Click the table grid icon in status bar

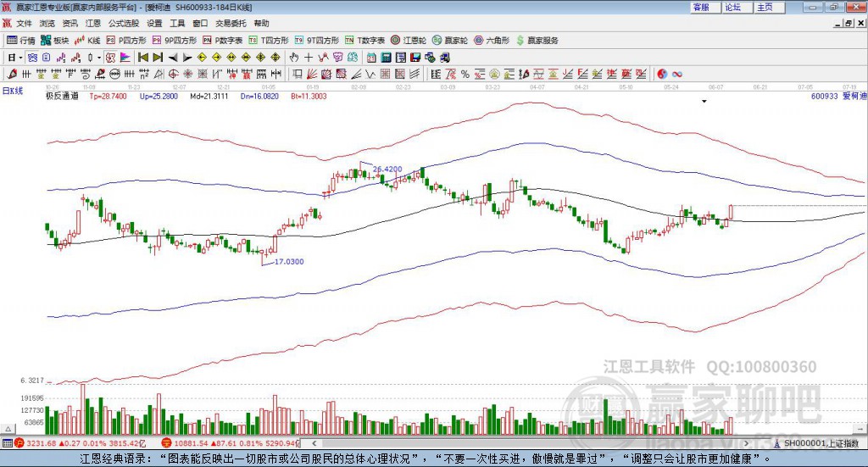[x=7, y=443]
